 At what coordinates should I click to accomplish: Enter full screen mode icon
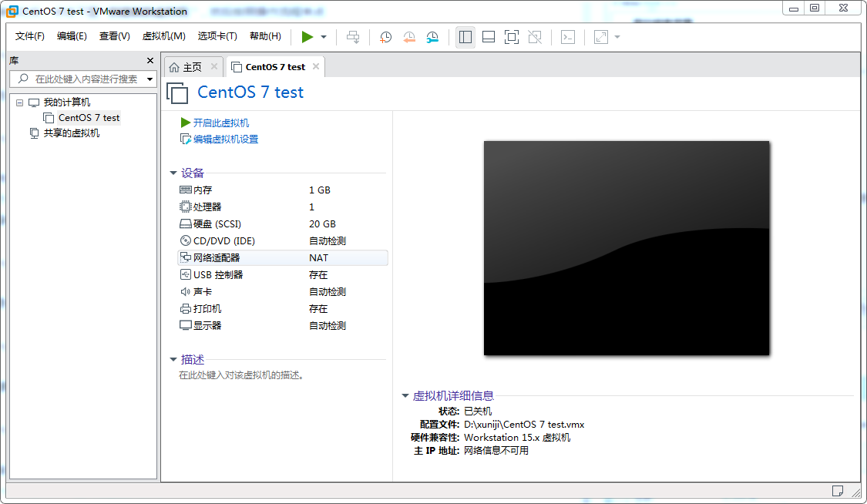512,37
